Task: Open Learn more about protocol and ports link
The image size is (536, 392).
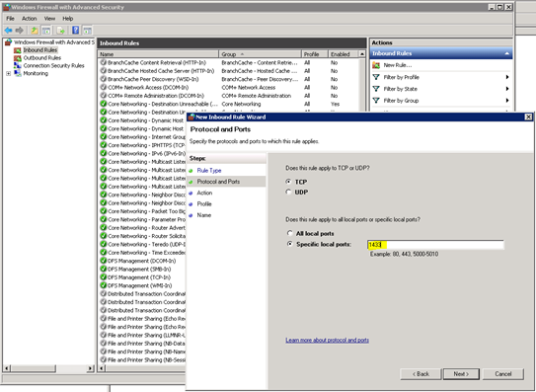Action: [x=327, y=340]
